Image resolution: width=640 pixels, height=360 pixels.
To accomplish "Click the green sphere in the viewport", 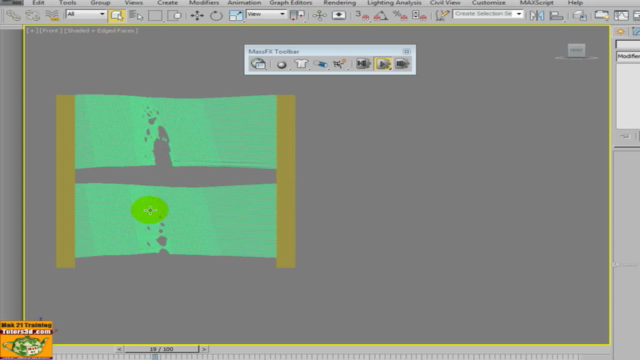I will [x=150, y=210].
